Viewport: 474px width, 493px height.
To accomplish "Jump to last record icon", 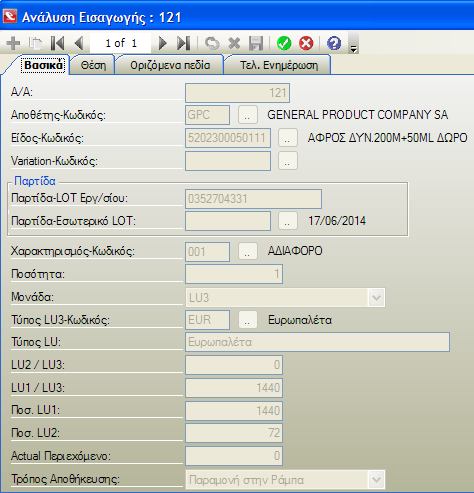I will 184,43.
